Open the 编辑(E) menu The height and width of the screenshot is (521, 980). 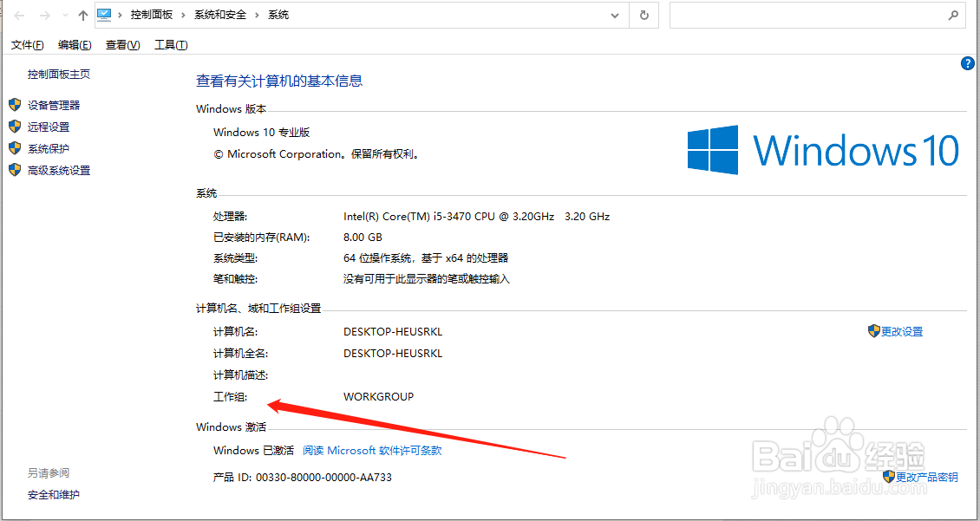75,45
